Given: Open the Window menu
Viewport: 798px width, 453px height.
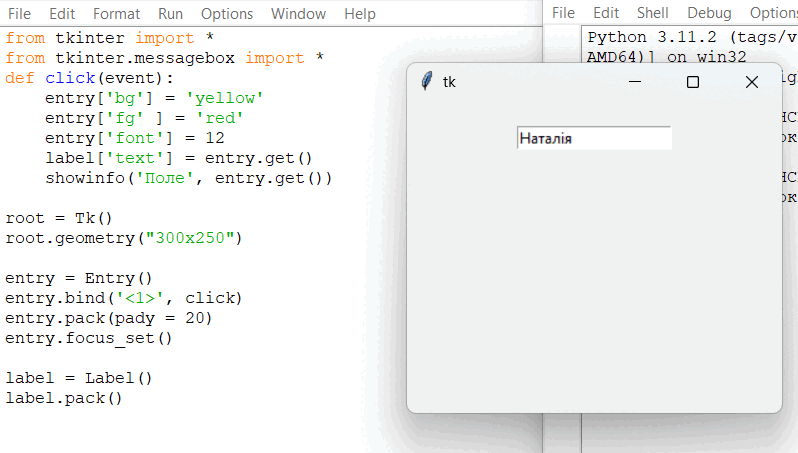Looking at the screenshot, I should pyautogui.click(x=298, y=14).
